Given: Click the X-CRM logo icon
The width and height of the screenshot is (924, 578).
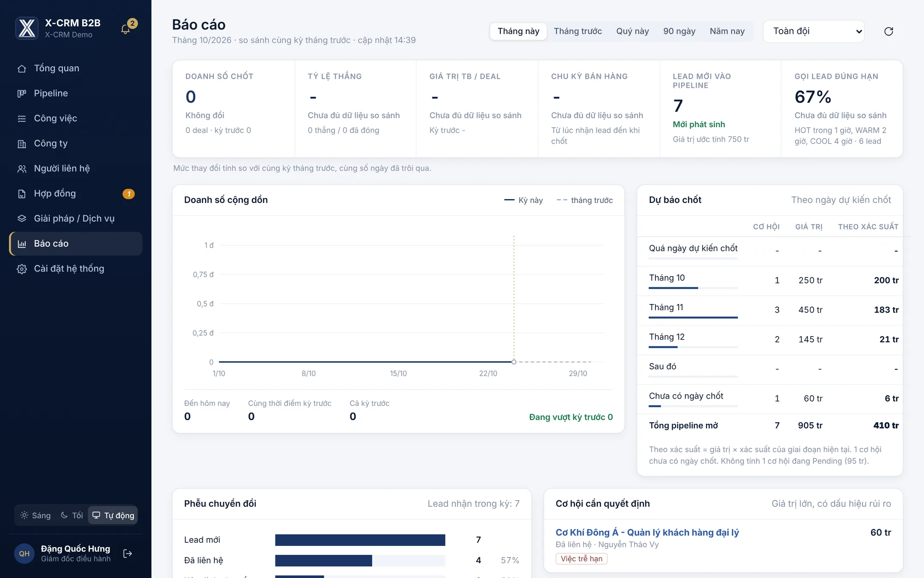Looking at the screenshot, I should click(27, 28).
